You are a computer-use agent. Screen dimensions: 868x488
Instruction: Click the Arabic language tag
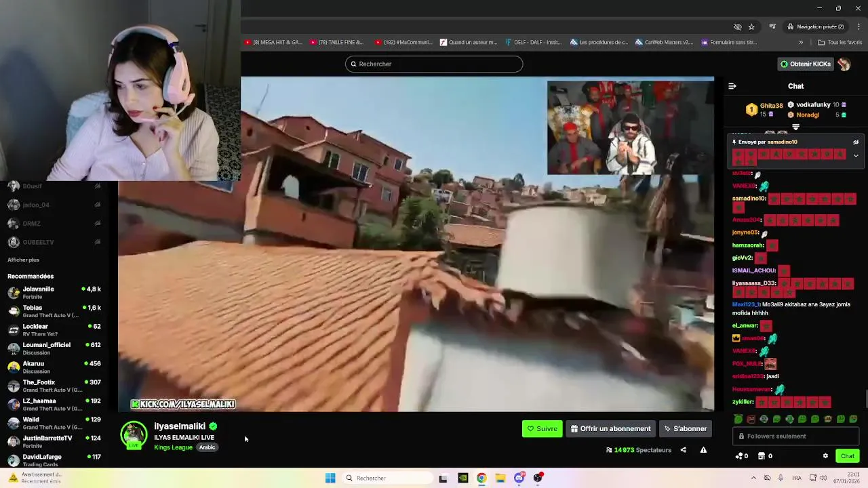tap(207, 447)
